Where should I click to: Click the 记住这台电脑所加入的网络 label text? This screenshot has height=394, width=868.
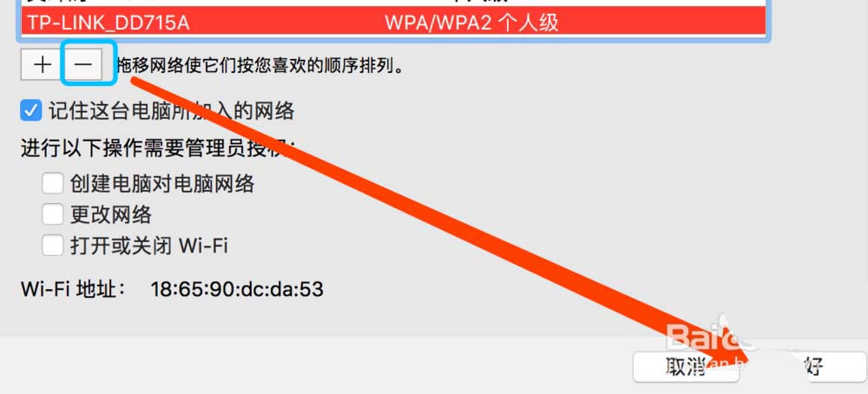[x=172, y=111]
